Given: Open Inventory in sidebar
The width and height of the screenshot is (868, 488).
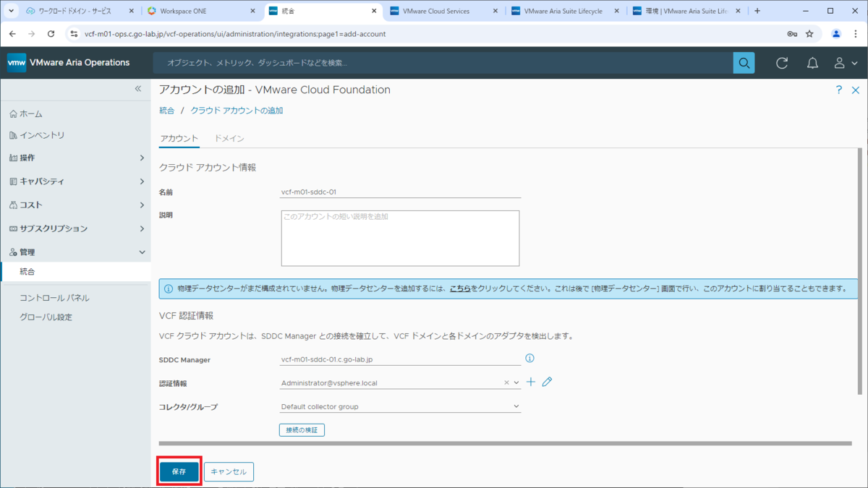Looking at the screenshot, I should [37, 135].
